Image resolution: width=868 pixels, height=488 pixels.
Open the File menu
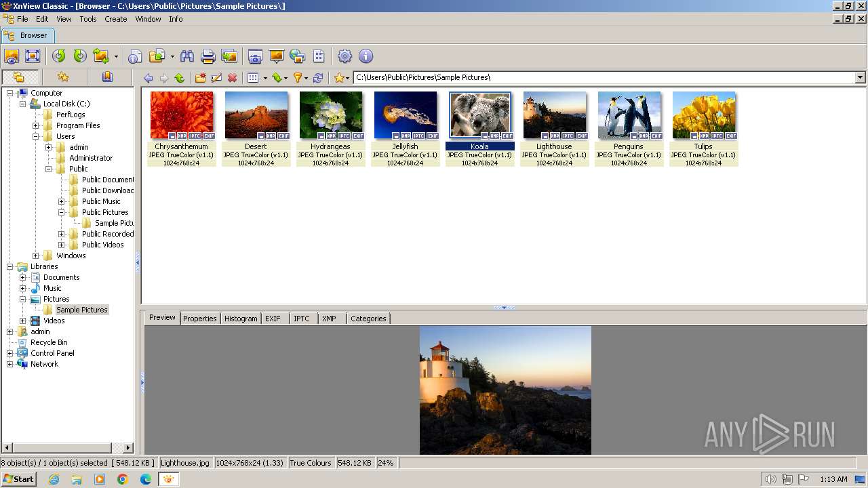pos(22,19)
